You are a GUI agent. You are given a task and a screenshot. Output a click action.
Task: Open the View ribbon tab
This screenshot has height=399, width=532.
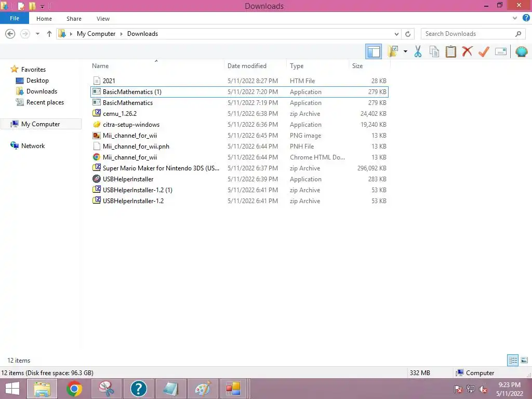pos(103,19)
